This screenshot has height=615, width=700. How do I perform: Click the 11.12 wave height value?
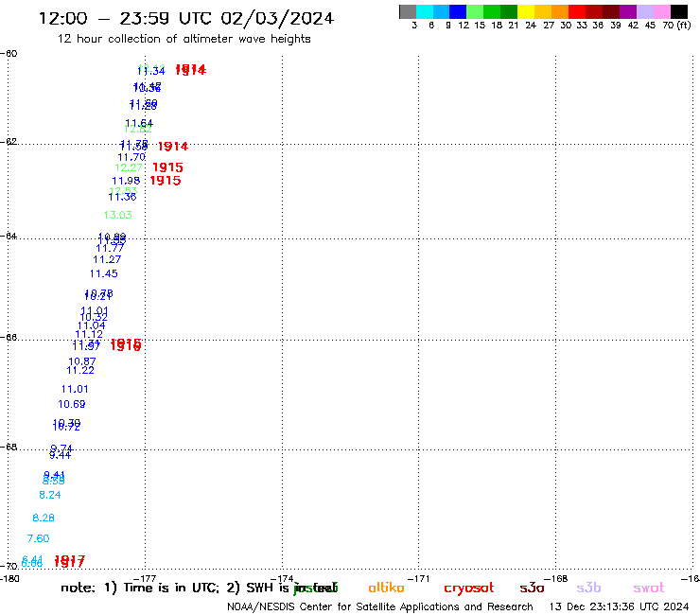coord(89,335)
